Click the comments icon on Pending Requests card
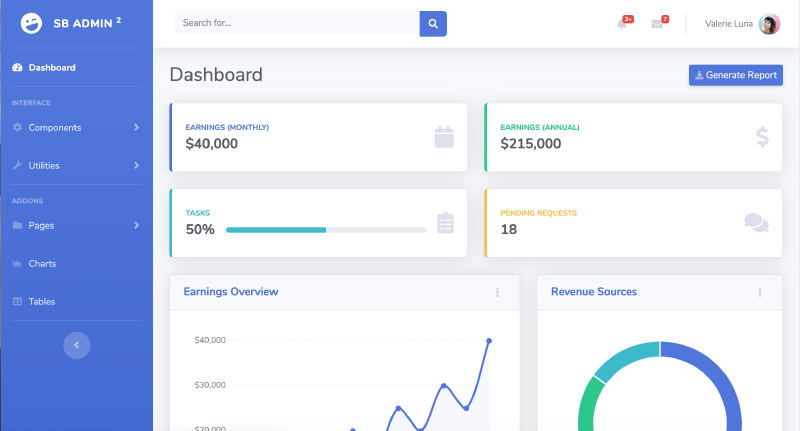 [756, 223]
